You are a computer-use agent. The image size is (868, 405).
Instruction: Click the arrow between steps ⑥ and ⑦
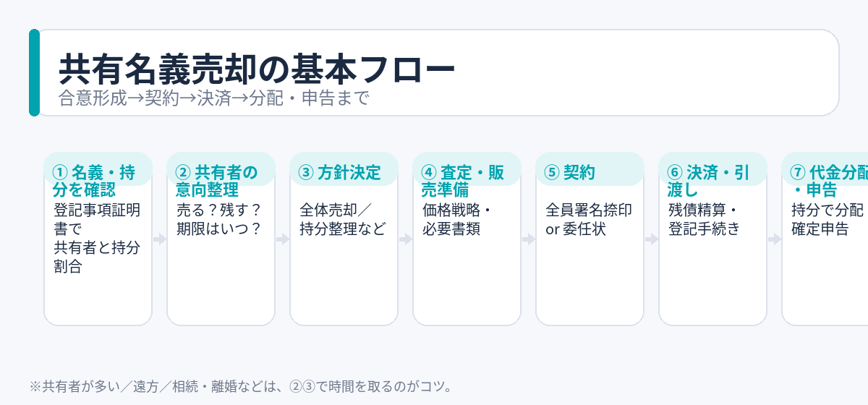pyautogui.click(x=775, y=239)
